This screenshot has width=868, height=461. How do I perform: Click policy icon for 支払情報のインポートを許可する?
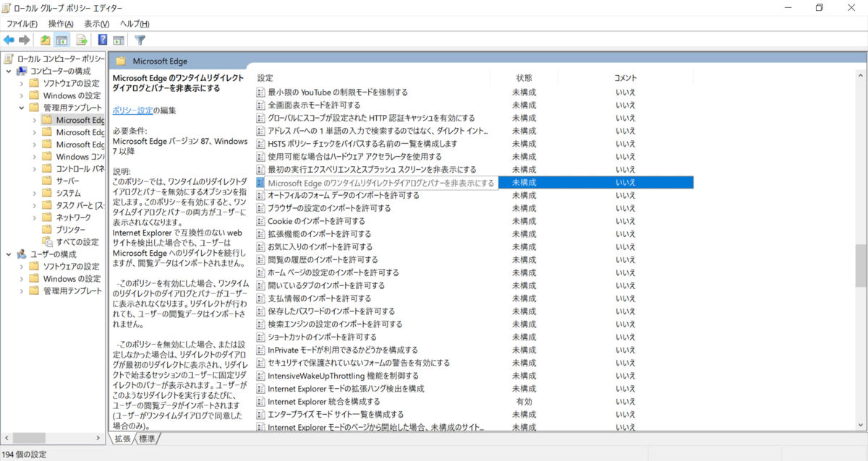pos(262,298)
